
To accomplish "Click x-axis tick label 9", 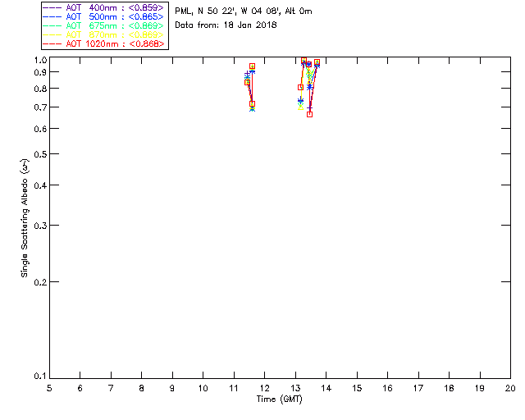I will (172, 388).
